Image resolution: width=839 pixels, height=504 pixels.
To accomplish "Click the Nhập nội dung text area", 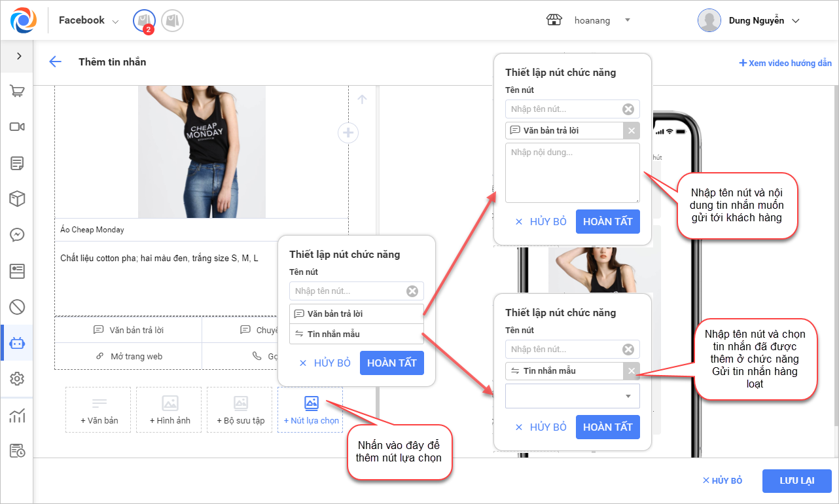I will 573,173.
